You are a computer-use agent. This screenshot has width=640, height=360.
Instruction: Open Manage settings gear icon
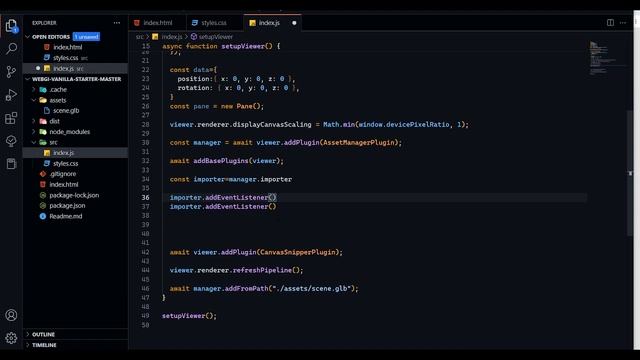[x=11, y=338]
